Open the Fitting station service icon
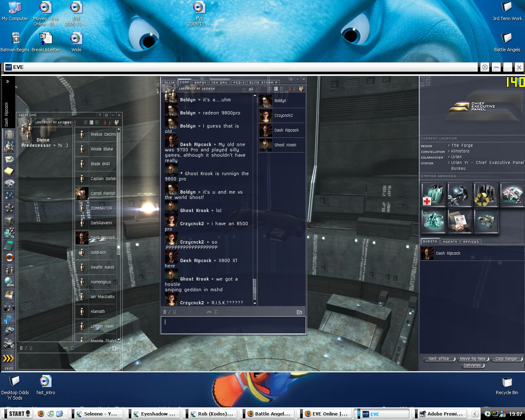525x420 pixels. [433, 221]
